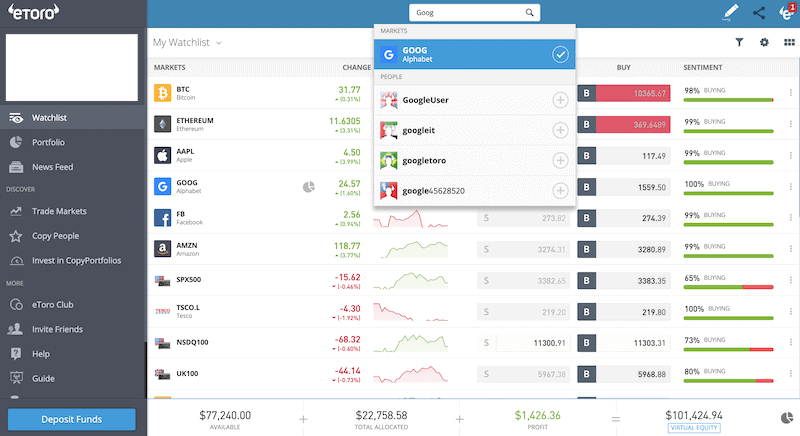Click the Bitcoin BTC logo icon
Image resolution: width=800 pixels, height=436 pixels.
click(163, 93)
